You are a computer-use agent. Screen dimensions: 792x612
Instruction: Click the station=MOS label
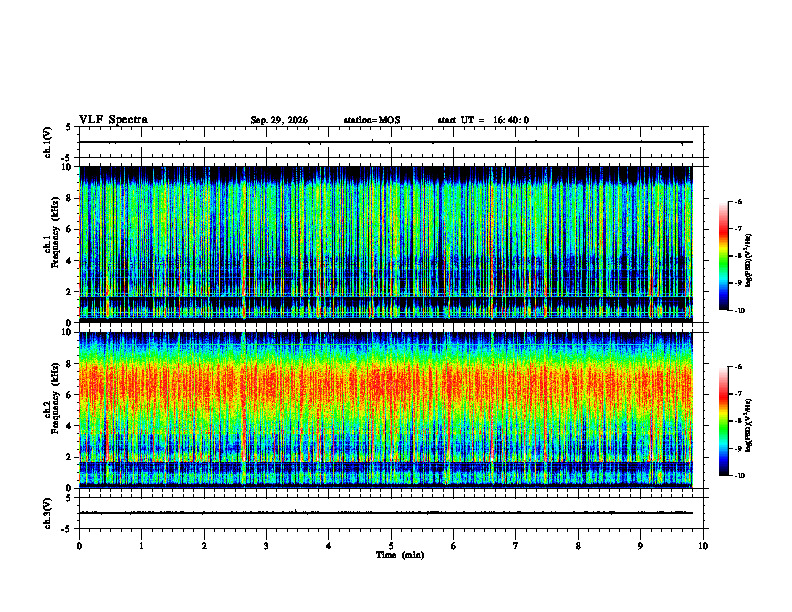(x=372, y=120)
